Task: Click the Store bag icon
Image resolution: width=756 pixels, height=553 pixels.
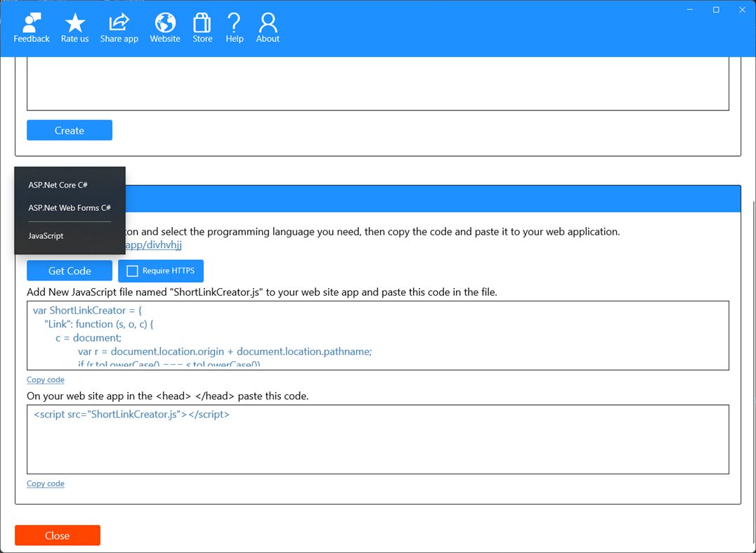Action: click(202, 27)
